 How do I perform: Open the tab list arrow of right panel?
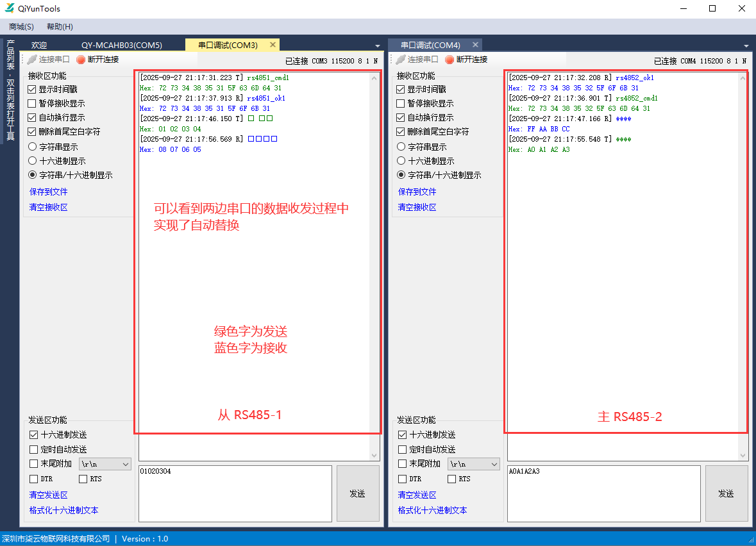point(746,46)
